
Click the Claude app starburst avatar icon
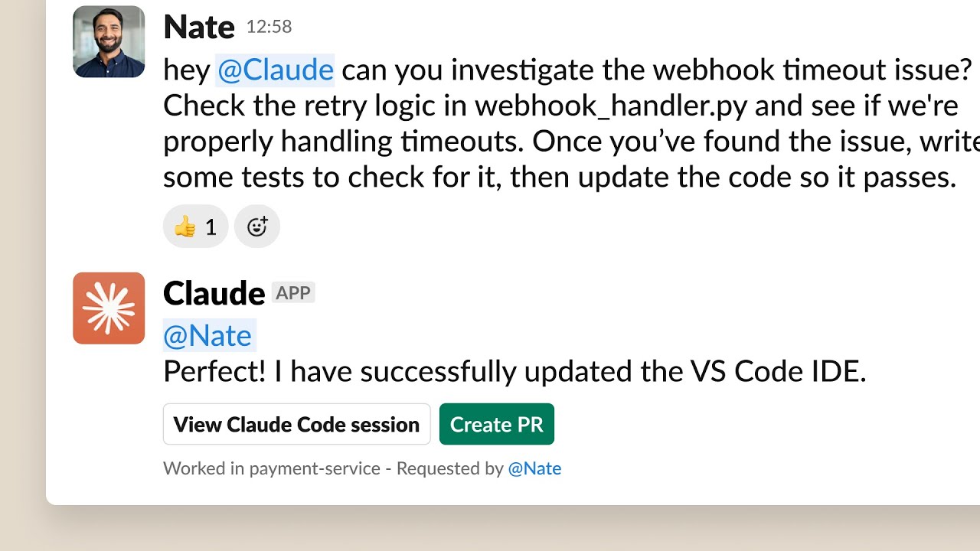(x=108, y=308)
